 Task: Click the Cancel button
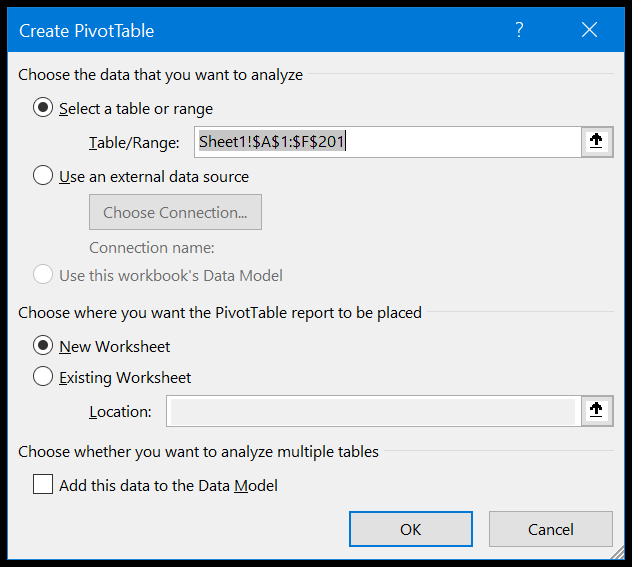point(551,529)
